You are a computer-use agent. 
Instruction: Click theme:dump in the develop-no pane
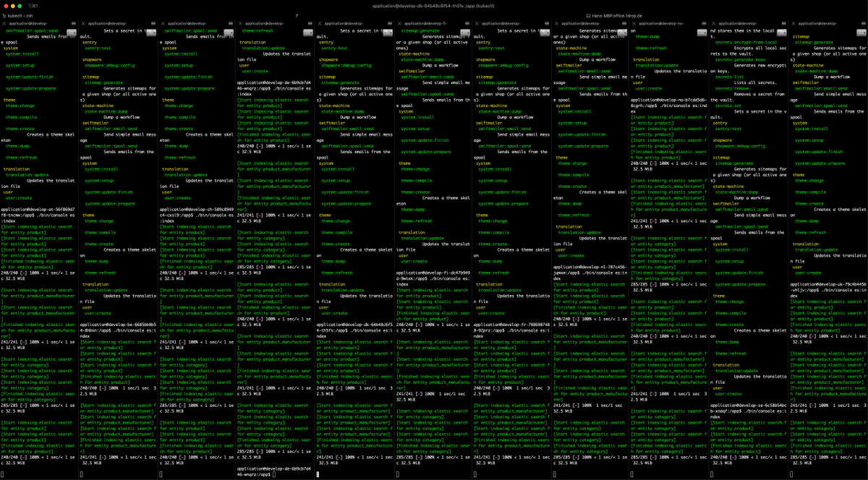pos(647,36)
